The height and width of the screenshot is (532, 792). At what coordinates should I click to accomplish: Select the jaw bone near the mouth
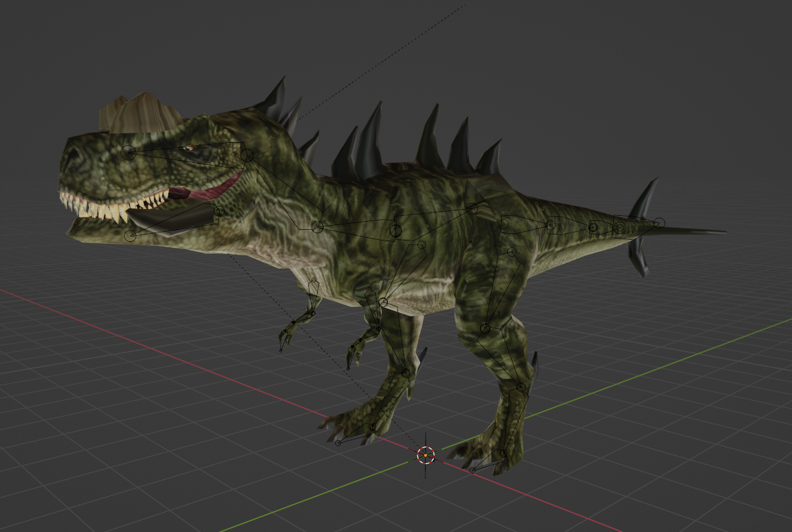131,235
